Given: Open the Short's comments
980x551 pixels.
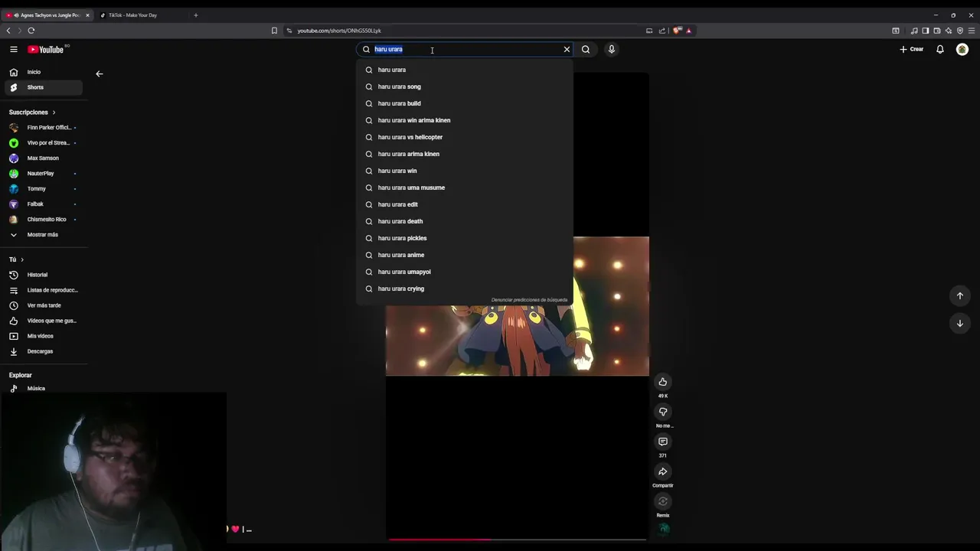Looking at the screenshot, I should [x=663, y=442].
